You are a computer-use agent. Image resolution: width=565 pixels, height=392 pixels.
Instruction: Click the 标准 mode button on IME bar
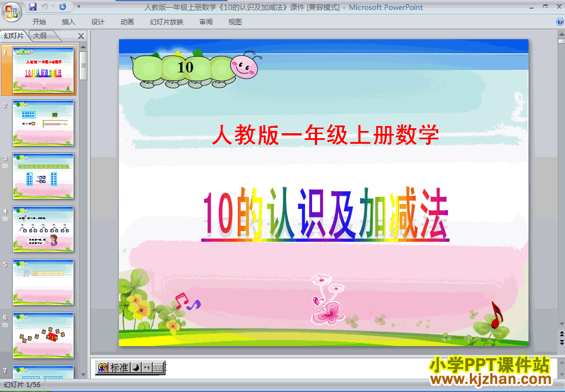120,368
